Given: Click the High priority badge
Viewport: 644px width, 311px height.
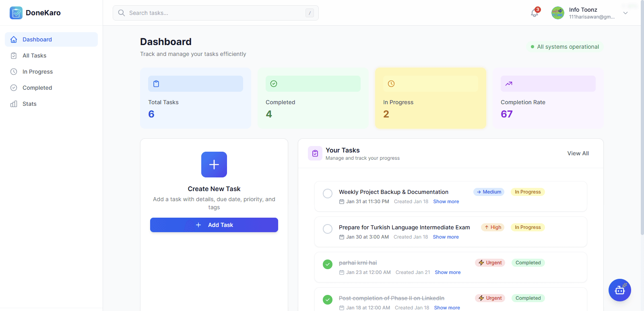Looking at the screenshot, I should pos(493,227).
